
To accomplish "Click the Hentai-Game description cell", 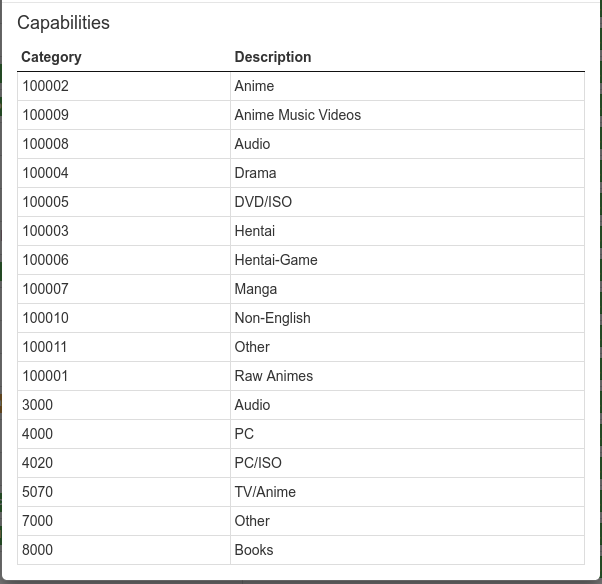I will click(x=276, y=260).
